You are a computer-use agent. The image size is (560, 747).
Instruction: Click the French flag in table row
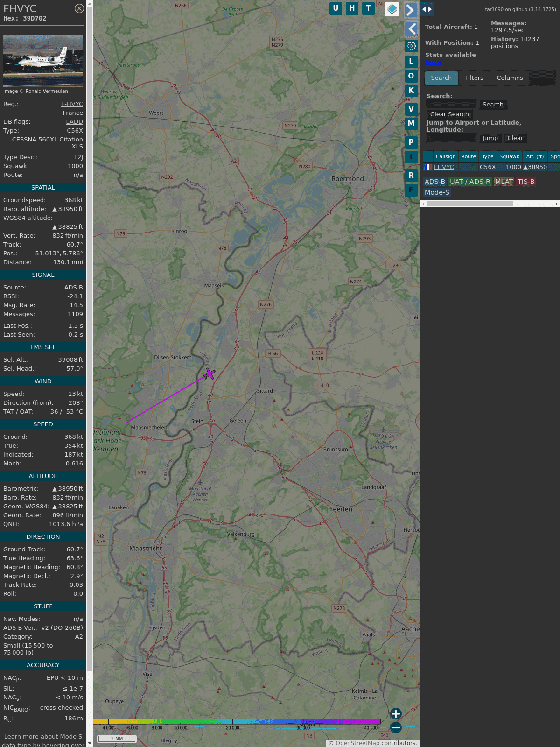tap(427, 167)
